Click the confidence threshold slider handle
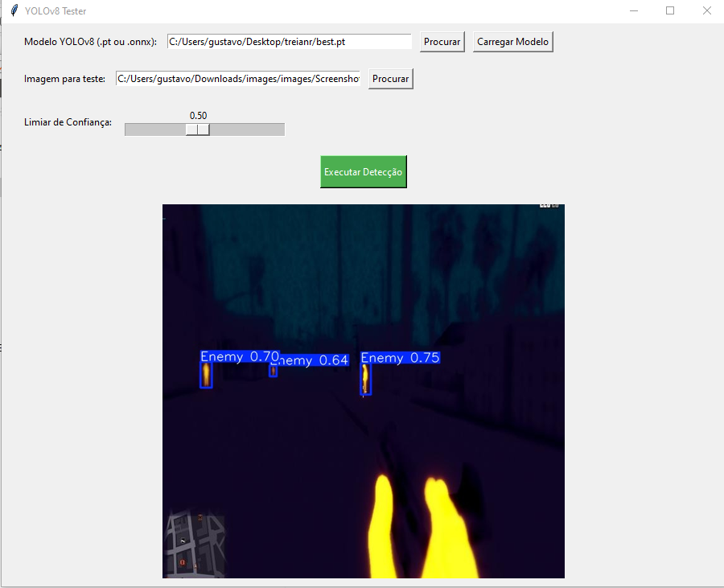Screen dimensions: 724x588 tap(198, 130)
